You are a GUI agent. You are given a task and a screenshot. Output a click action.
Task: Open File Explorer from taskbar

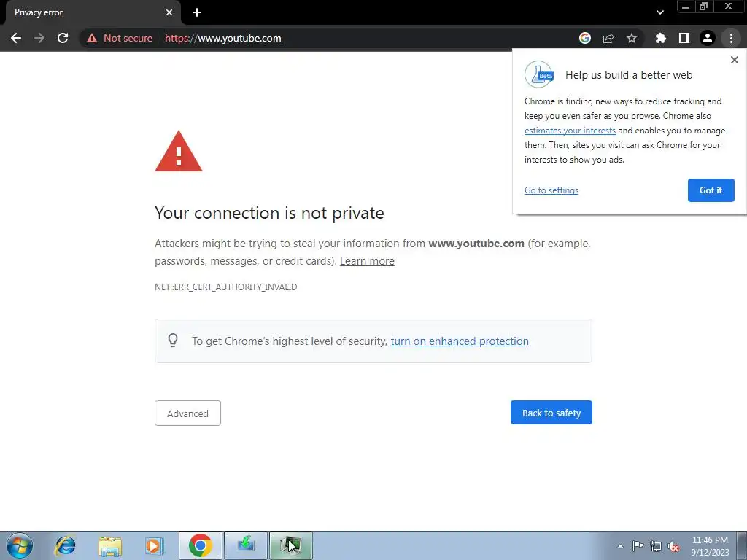pyautogui.click(x=110, y=545)
